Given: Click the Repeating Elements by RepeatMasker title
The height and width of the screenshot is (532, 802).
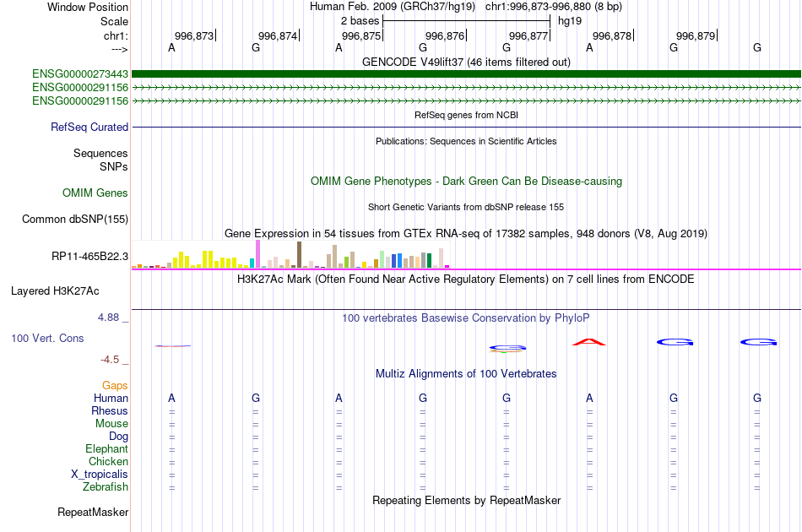Looking at the screenshot, I should (466, 500).
